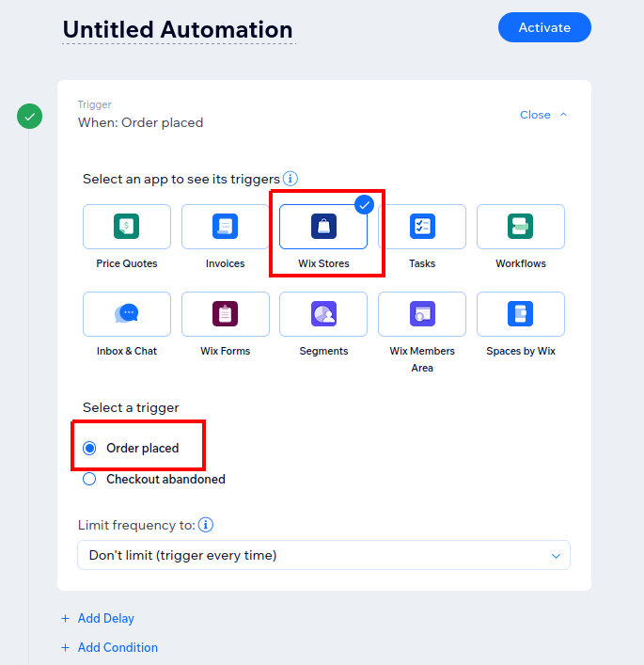This screenshot has height=665, width=644.
Task: Choose the Invoices app icon
Action: [x=225, y=227]
